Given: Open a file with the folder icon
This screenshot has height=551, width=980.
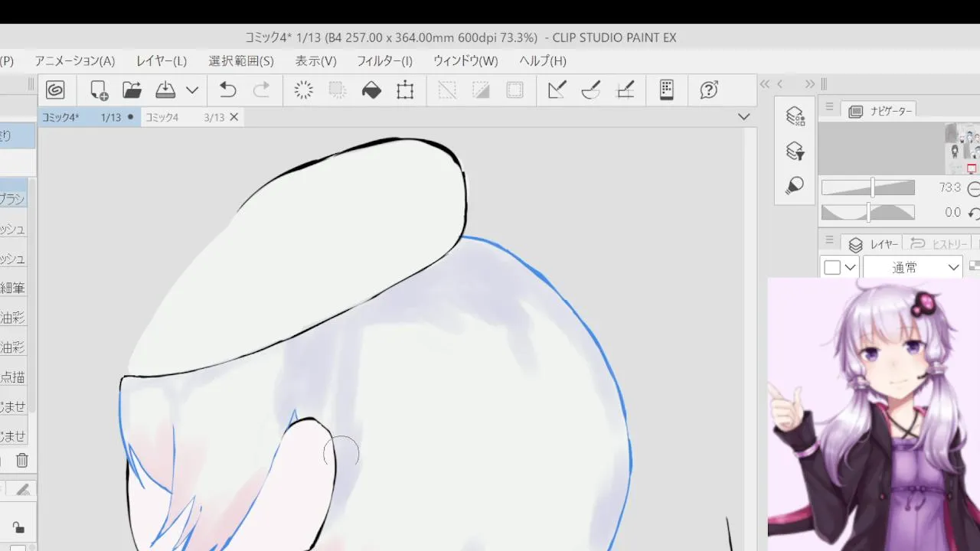Looking at the screenshot, I should (x=132, y=90).
